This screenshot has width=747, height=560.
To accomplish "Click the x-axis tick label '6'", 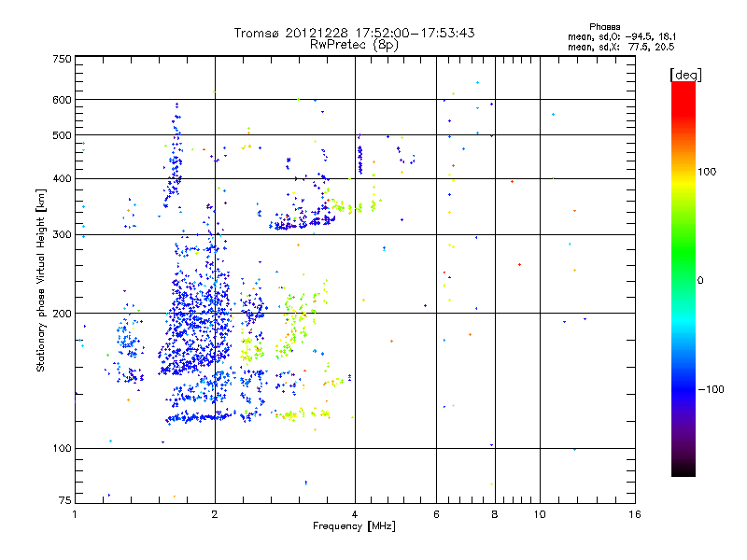I will point(436,514).
